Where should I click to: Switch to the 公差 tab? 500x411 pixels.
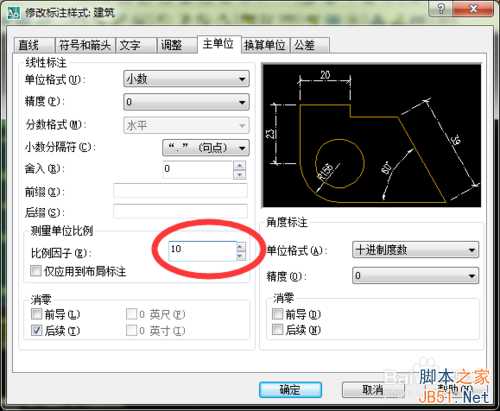coord(310,45)
